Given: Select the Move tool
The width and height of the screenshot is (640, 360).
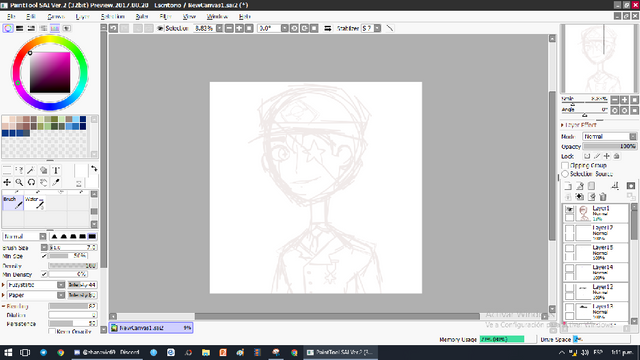Looking at the screenshot, I should [x=7, y=182].
